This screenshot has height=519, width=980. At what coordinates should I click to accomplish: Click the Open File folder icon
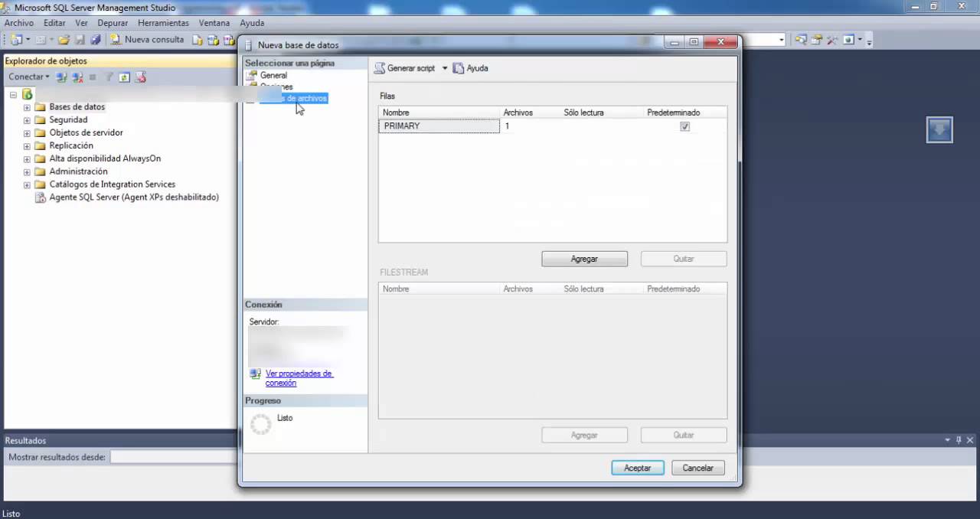pyautogui.click(x=64, y=39)
